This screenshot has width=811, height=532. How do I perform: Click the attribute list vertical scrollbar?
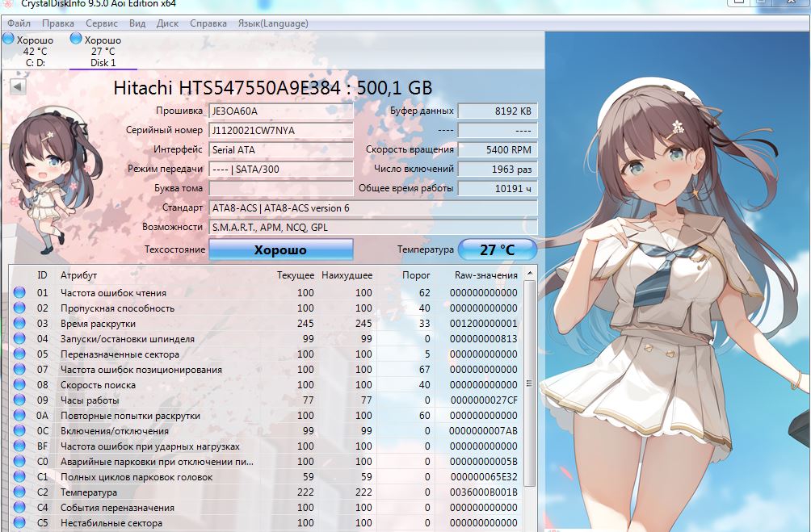click(x=529, y=384)
